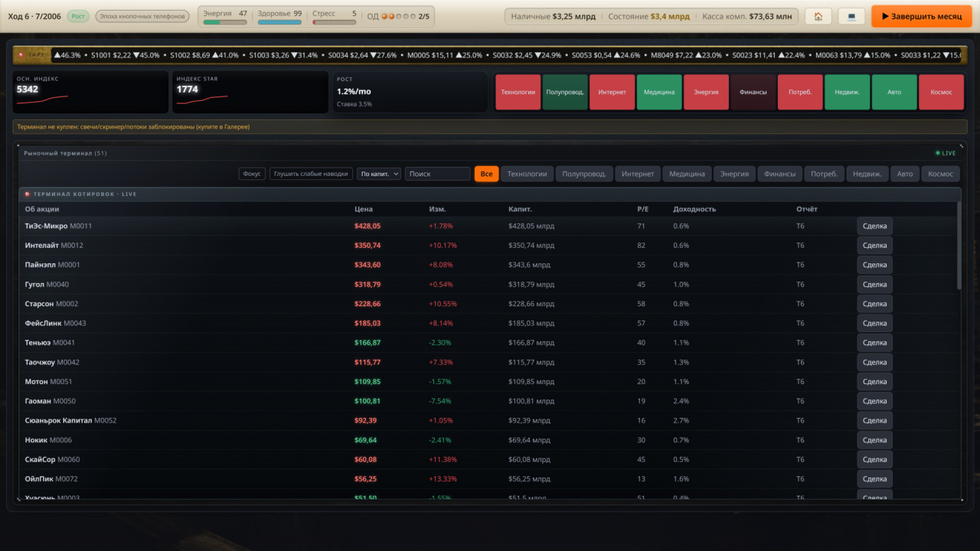Click the Поиск search field

click(438, 174)
